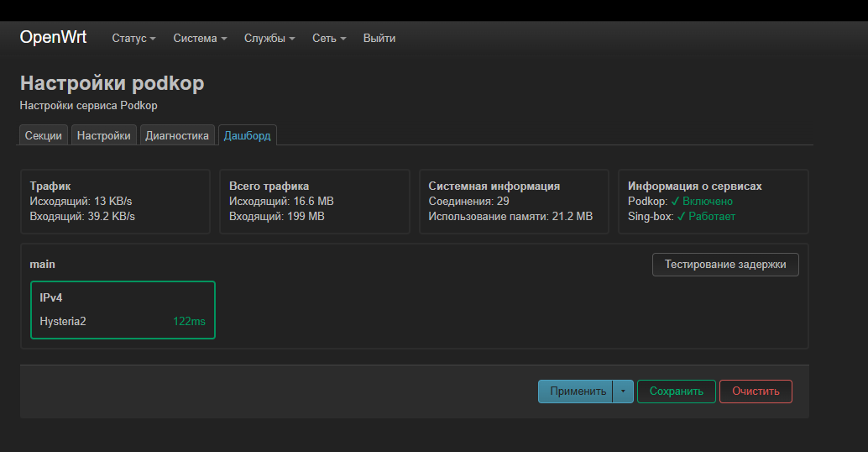Select the IPv4 Hysteria2 outbound card
This screenshot has height=452, width=868.
pos(123,310)
